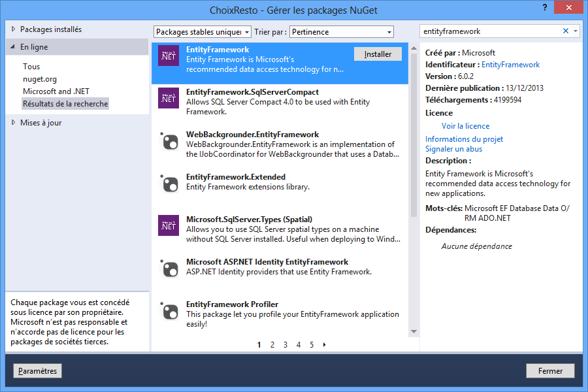
Task: Clear the search box with the X icon
Action: 566,31
